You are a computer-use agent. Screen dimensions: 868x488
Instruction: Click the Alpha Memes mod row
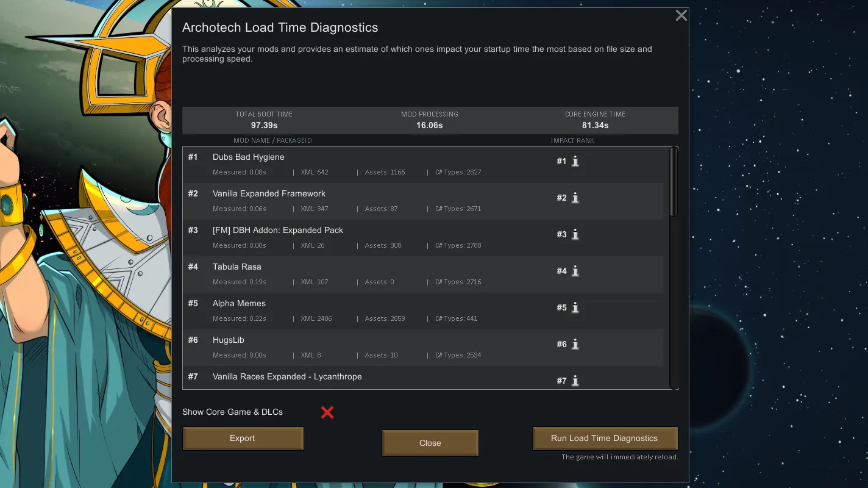[x=366, y=311]
